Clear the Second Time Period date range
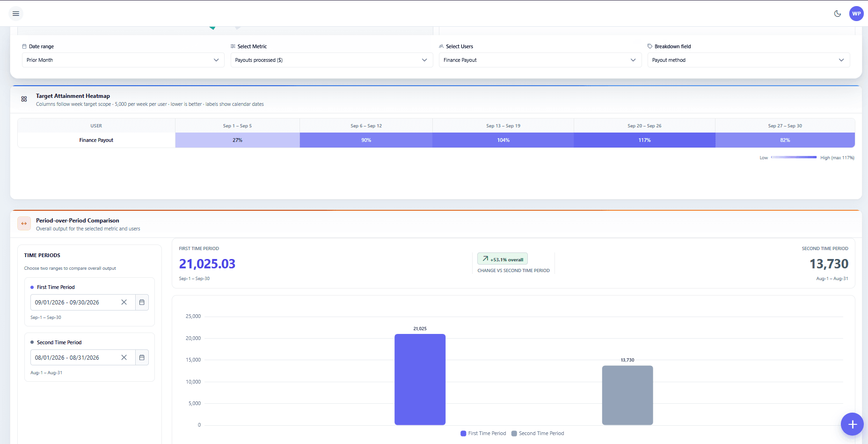Viewport: 868px width, 444px height. pyautogui.click(x=124, y=357)
